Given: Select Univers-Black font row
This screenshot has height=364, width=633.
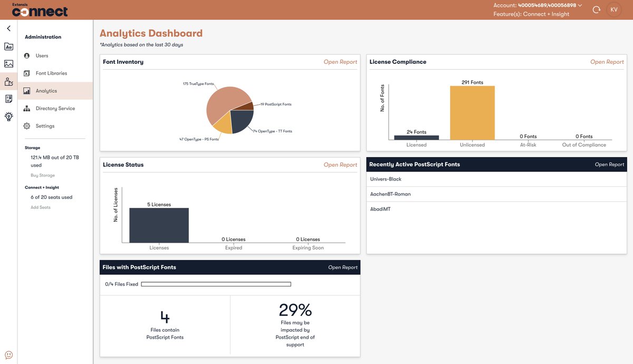Looking at the screenshot, I should [x=496, y=179].
